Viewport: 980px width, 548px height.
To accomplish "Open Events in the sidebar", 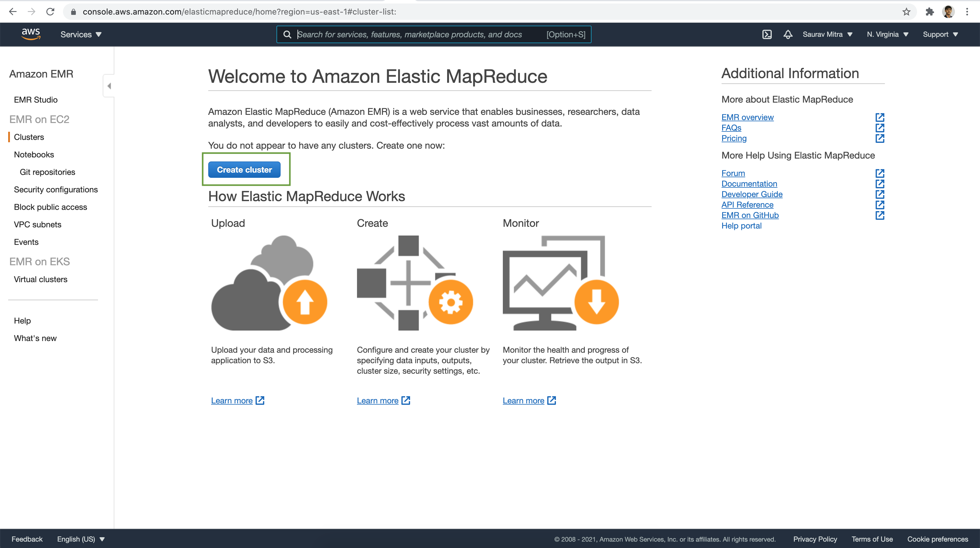I will [26, 242].
